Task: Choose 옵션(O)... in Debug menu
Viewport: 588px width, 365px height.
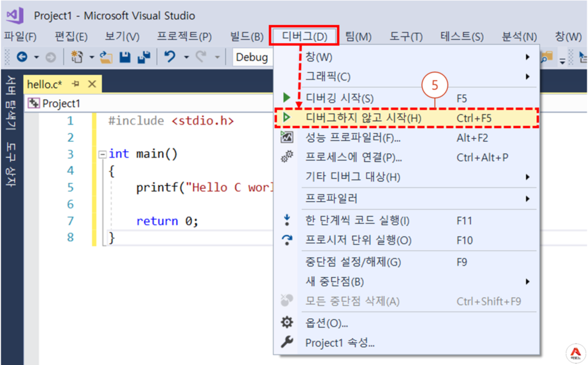Action: [x=407, y=323]
